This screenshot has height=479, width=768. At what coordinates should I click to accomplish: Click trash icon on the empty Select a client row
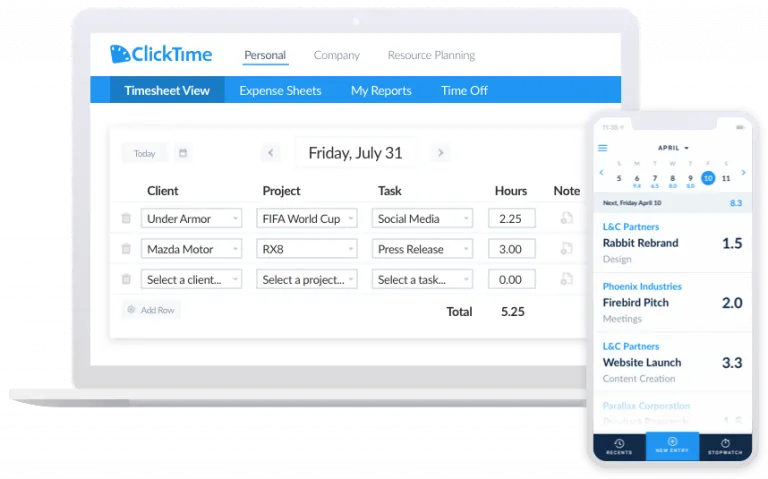coord(126,279)
